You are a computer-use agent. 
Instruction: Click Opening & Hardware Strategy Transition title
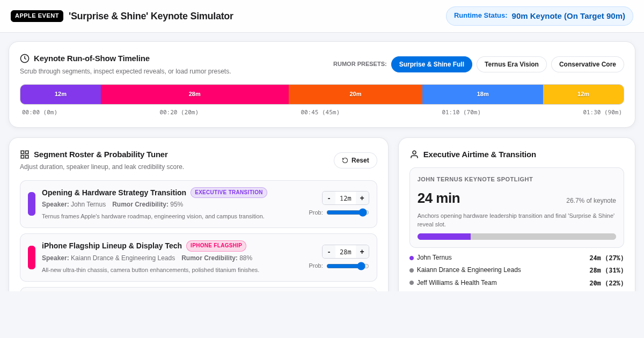click(114, 193)
